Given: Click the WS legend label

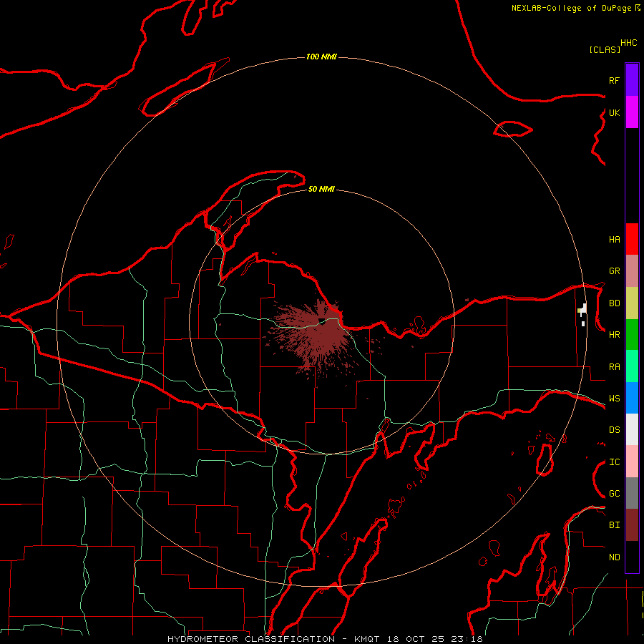Looking at the screenshot, I should tap(614, 399).
